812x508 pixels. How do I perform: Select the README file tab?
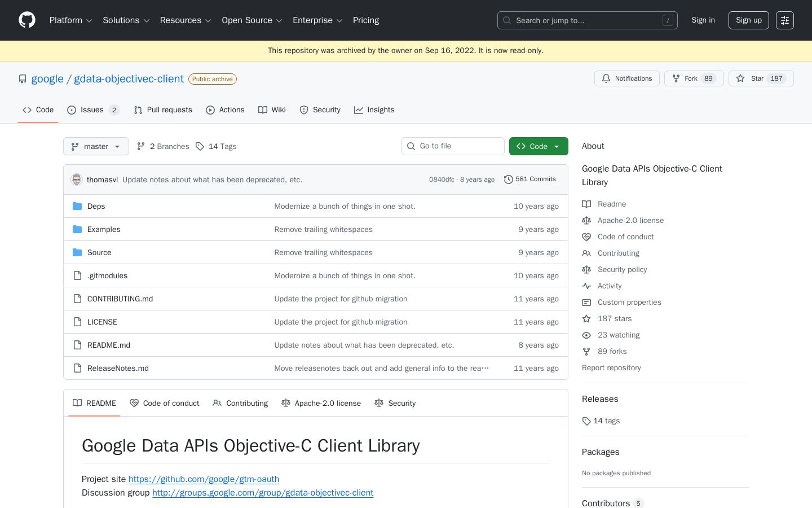(x=94, y=403)
